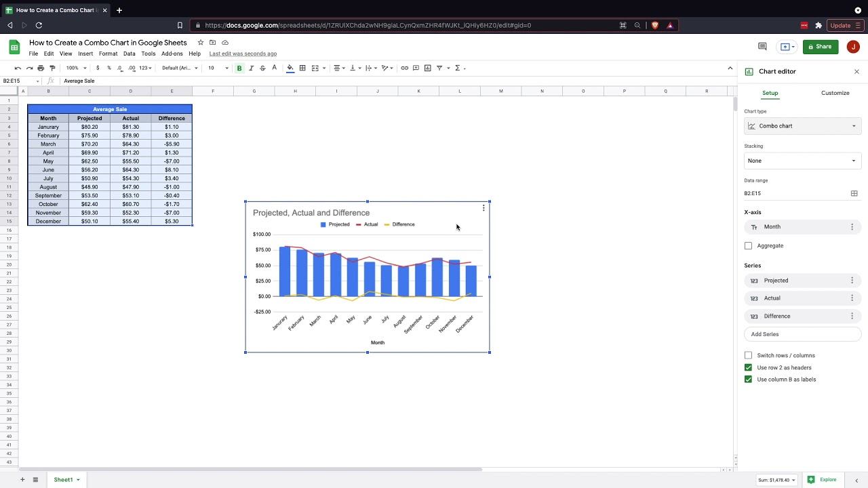This screenshot has width=868, height=488.
Task: Open the Last edit history link
Action: click(x=243, y=54)
